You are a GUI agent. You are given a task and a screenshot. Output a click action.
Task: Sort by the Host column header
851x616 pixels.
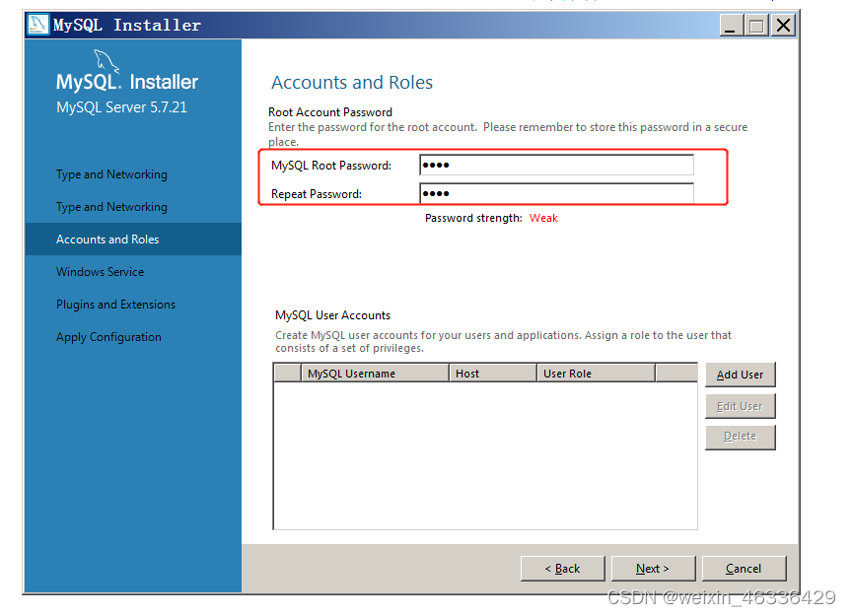(493, 374)
